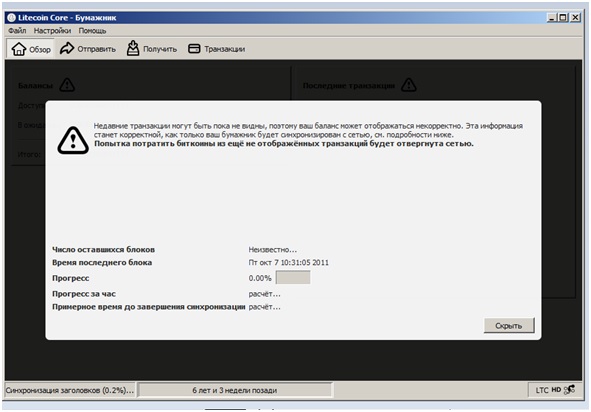Click the large warning triangle in the sync dialog

pyautogui.click(x=73, y=140)
